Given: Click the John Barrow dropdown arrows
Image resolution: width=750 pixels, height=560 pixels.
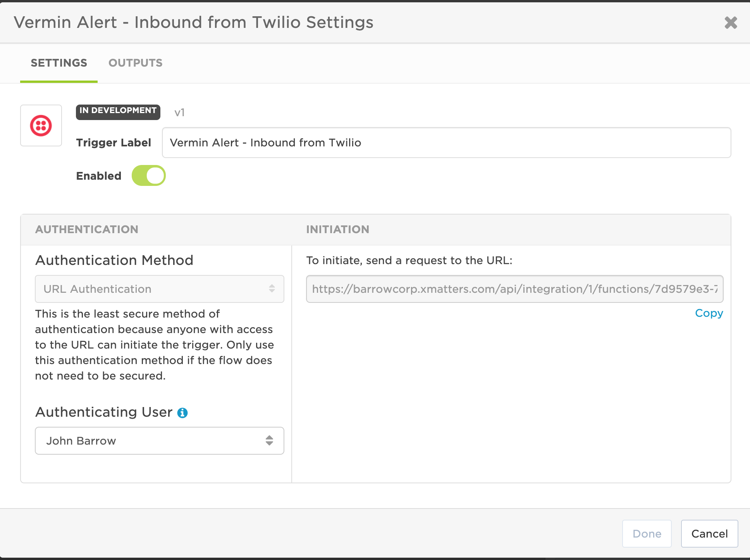Looking at the screenshot, I should (x=269, y=441).
